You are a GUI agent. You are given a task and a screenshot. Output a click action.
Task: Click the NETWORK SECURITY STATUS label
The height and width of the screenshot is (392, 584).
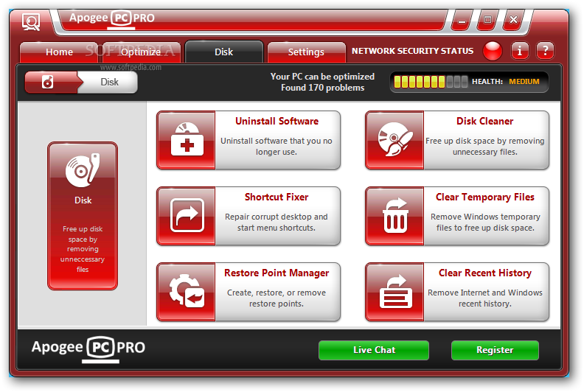(413, 51)
